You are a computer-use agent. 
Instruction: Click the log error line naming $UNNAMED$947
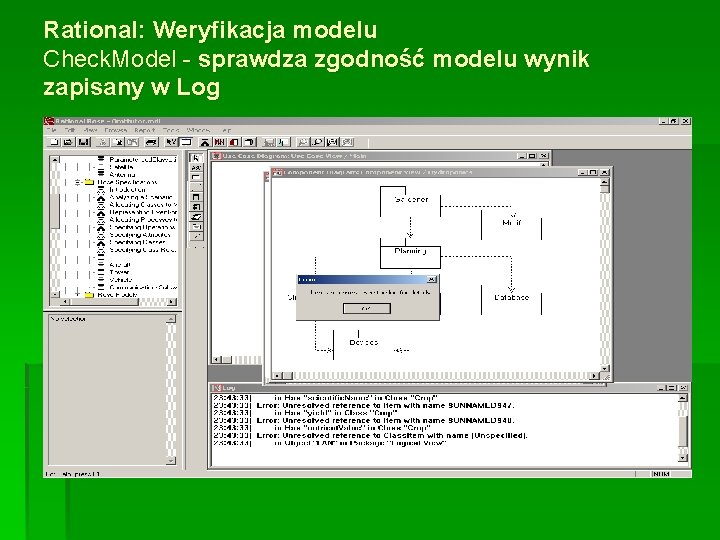click(x=364, y=405)
